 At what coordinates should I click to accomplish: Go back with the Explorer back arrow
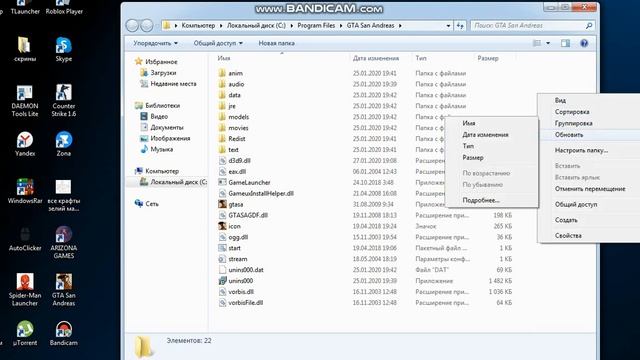coord(132,26)
